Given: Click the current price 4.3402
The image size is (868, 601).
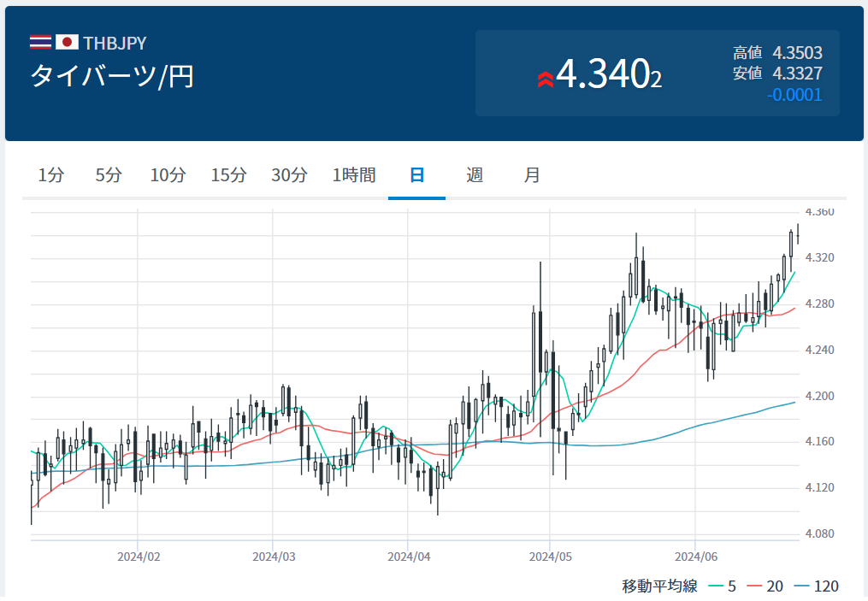Looking at the screenshot, I should (x=608, y=75).
